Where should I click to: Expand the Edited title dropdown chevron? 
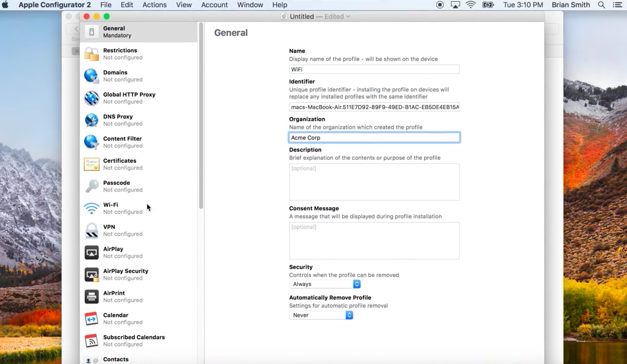(x=348, y=16)
